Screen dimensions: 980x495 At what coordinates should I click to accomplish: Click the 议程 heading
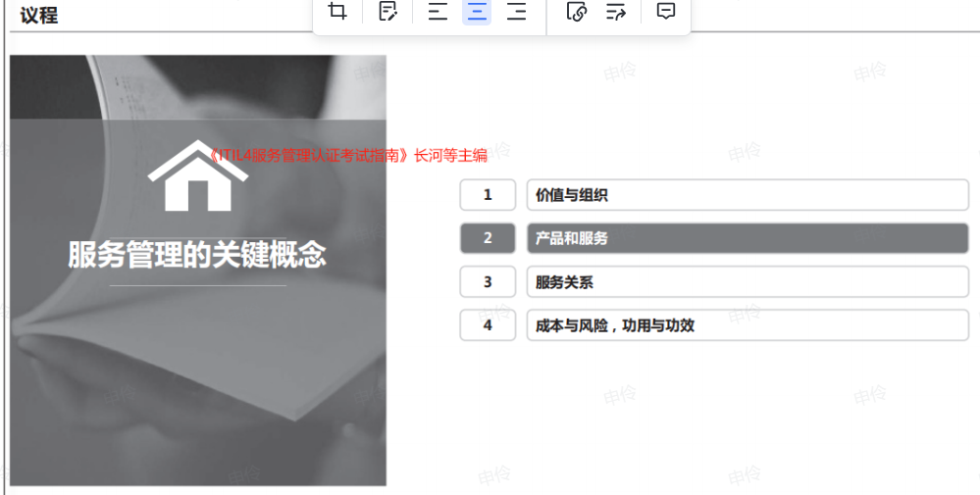coord(39,15)
